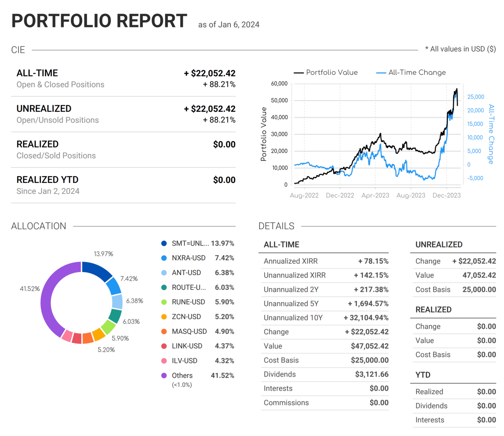Click the Dividends value $3,121.66

click(371, 374)
